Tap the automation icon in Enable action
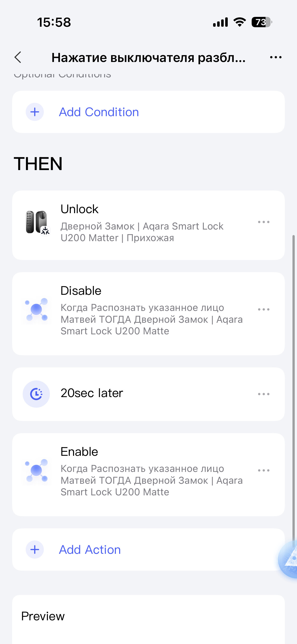The height and width of the screenshot is (644, 297). [36, 470]
